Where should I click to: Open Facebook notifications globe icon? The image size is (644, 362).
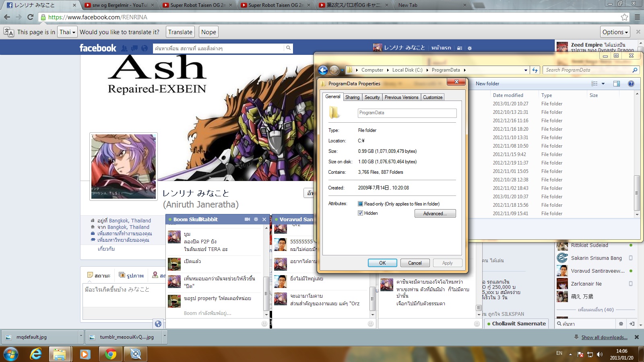coord(144,48)
